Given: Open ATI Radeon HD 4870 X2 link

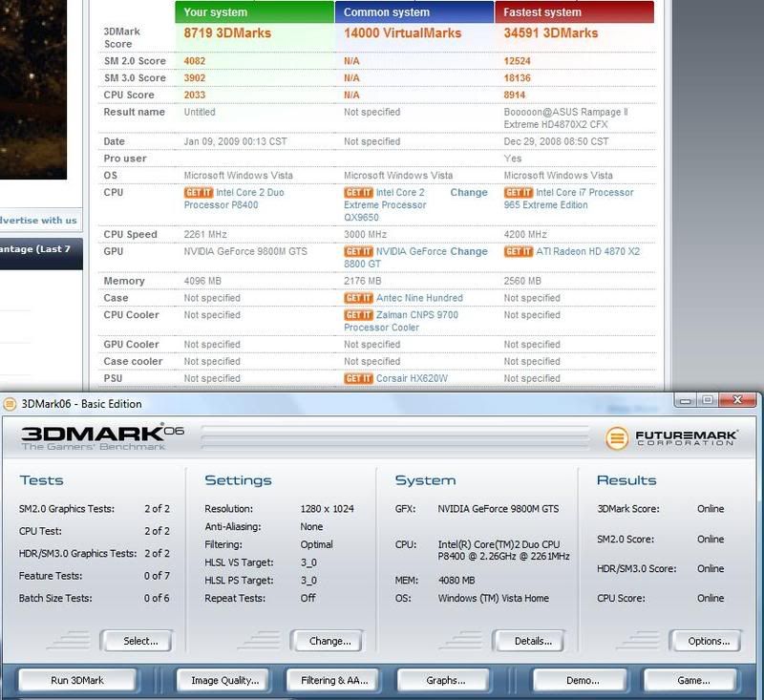Looking at the screenshot, I should (x=587, y=251).
